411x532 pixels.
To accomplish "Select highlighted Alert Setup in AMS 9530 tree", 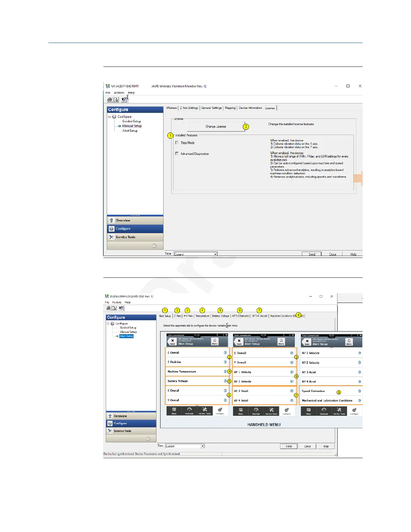I will coord(127,336).
